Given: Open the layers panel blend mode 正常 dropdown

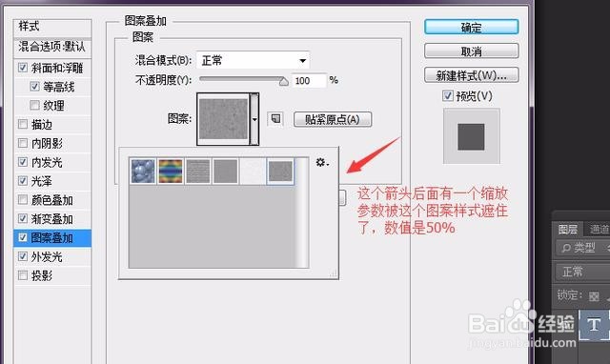Looking at the screenshot, I should pyautogui.click(x=581, y=272).
